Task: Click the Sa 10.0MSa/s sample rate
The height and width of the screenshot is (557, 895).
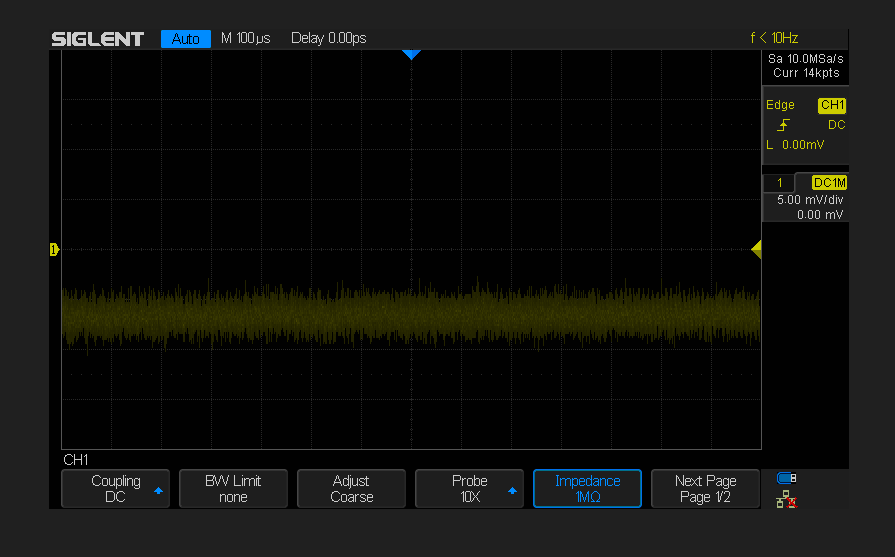Action: click(x=805, y=59)
